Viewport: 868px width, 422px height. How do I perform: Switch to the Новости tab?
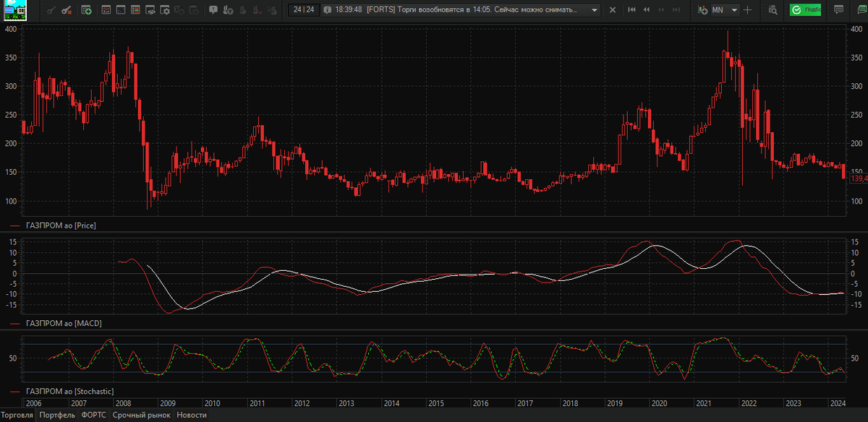pyautogui.click(x=192, y=415)
